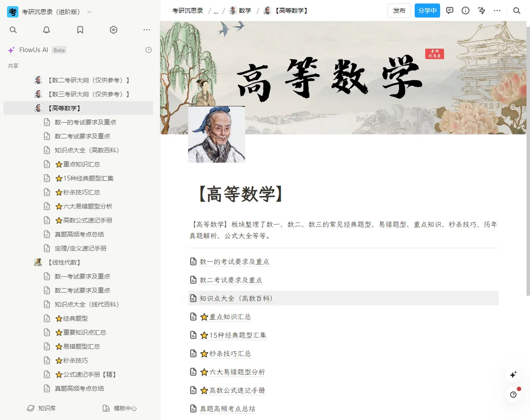Image resolution: width=530 pixels, height=420 pixels.
Task: Open 知识库 at sidebar bottom
Action: [41, 408]
